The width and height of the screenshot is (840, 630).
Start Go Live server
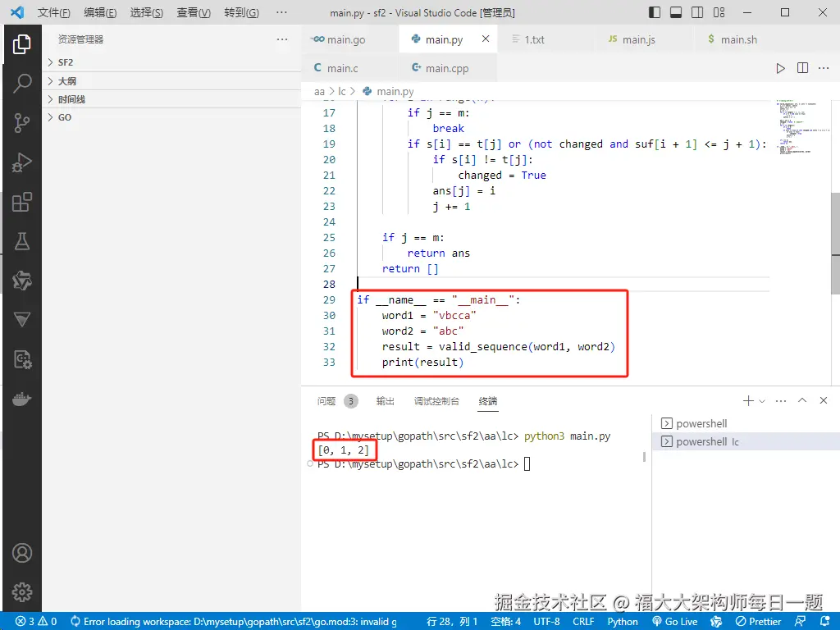pyautogui.click(x=675, y=622)
